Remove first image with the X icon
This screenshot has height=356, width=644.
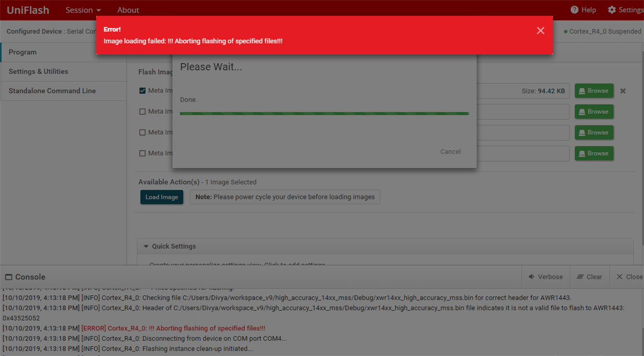coord(623,91)
